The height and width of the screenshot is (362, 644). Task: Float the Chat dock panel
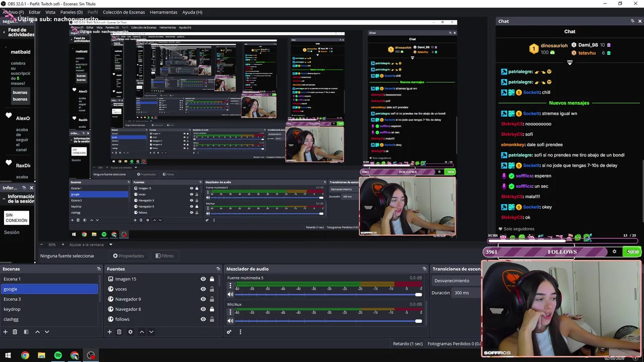point(632,21)
